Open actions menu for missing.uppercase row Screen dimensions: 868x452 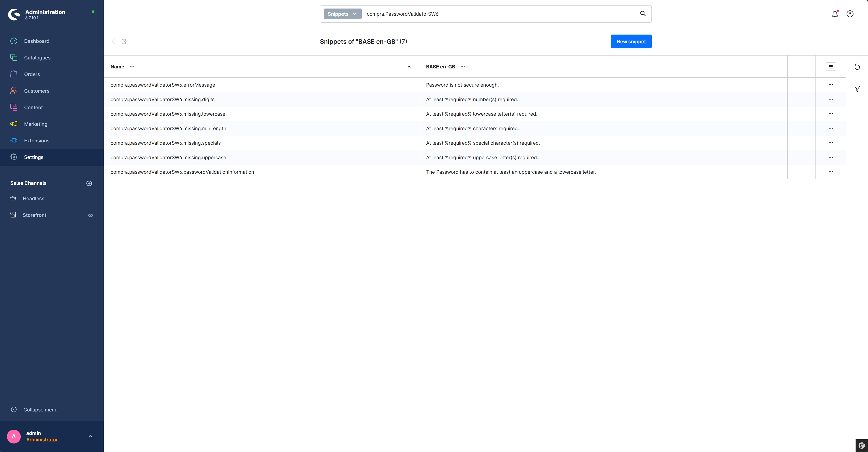tap(830, 157)
